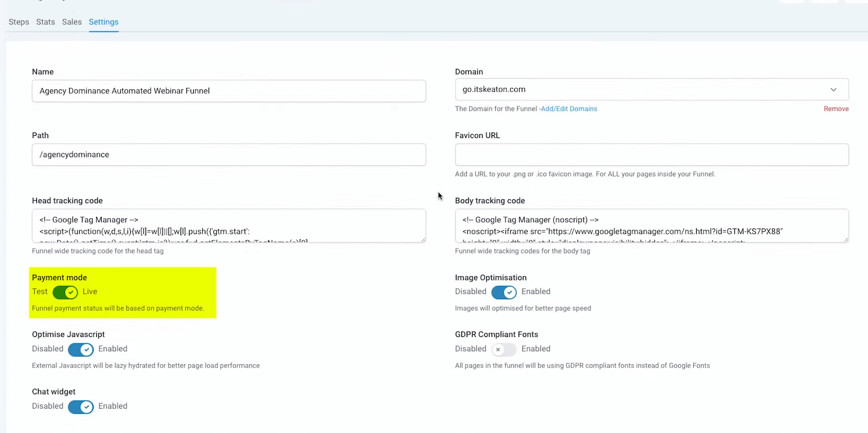This screenshot has height=433, width=868.
Task: Click 'Enabled' label next to Chat widget
Action: (x=113, y=406)
